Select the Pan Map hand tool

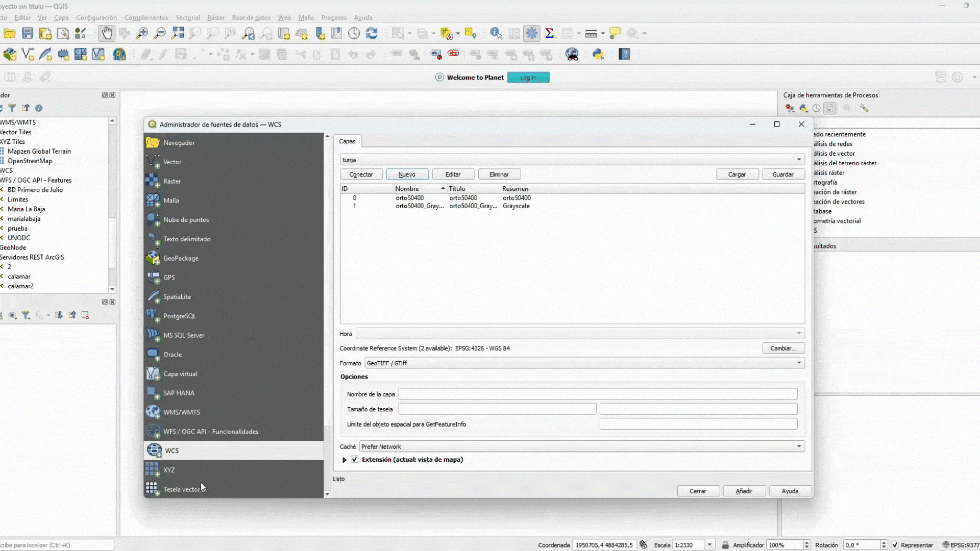[x=106, y=34]
